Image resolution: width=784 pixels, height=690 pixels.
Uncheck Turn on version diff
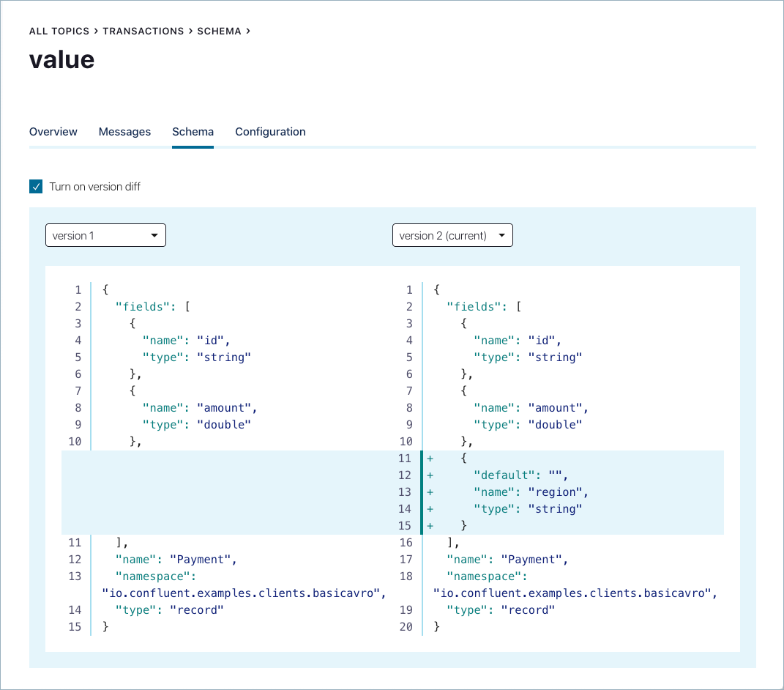[x=35, y=187]
